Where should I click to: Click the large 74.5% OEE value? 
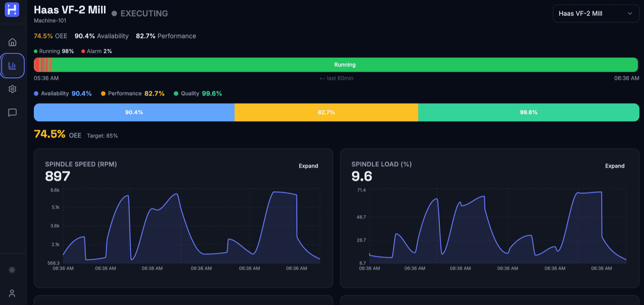tap(50, 134)
